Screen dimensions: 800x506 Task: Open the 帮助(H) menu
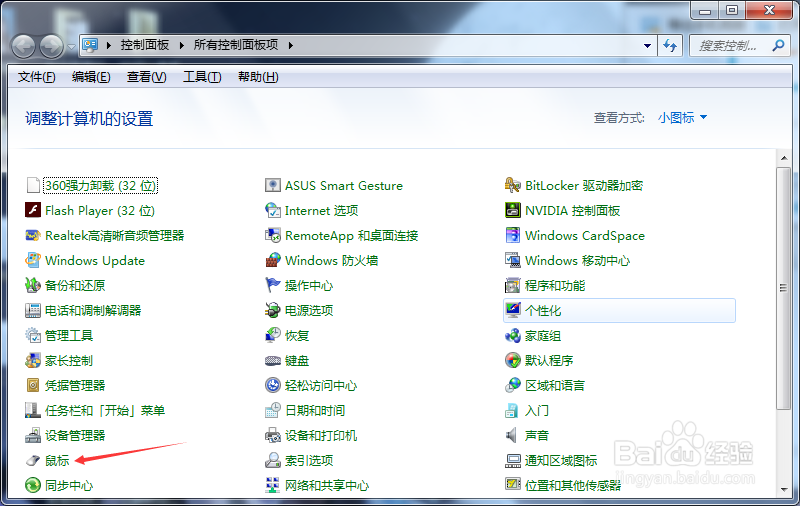click(258, 77)
